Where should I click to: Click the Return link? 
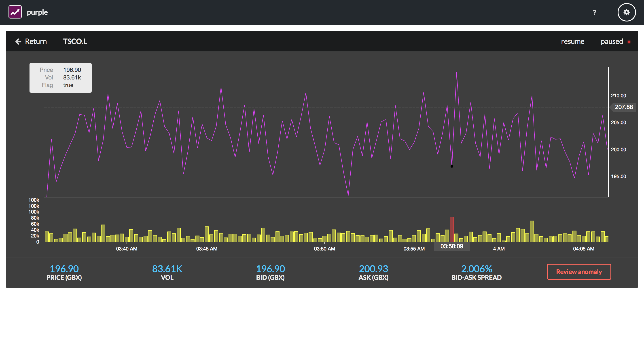[x=36, y=41]
